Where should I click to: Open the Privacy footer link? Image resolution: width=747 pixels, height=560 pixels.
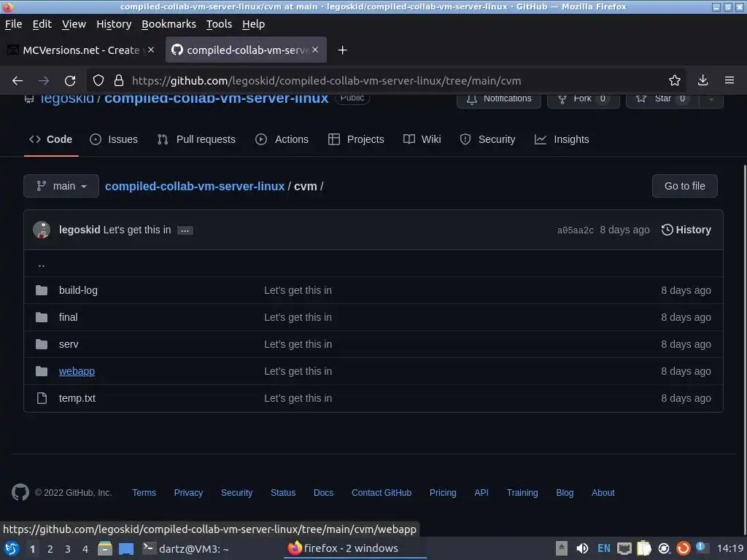(188, 493)
